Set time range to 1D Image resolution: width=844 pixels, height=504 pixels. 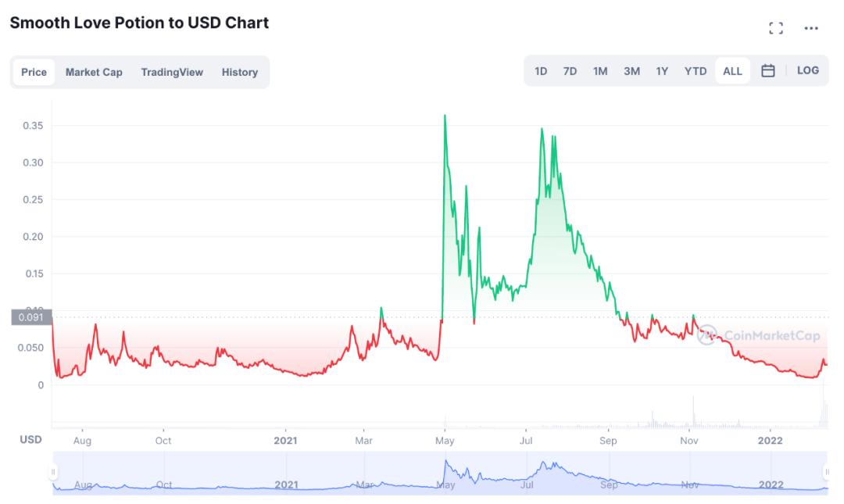click(x=541, y=71)
